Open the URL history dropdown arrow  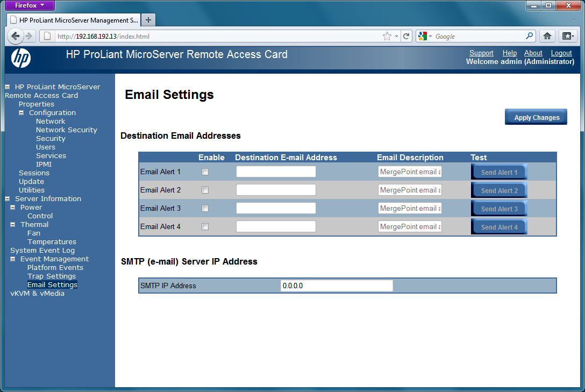pos(396,36)
